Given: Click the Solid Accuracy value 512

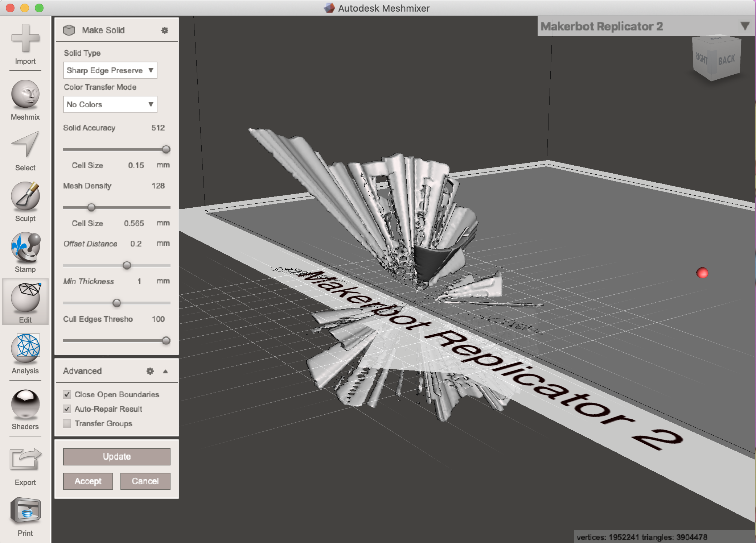Looking at the screenshot, I should [x=158, y=128].
